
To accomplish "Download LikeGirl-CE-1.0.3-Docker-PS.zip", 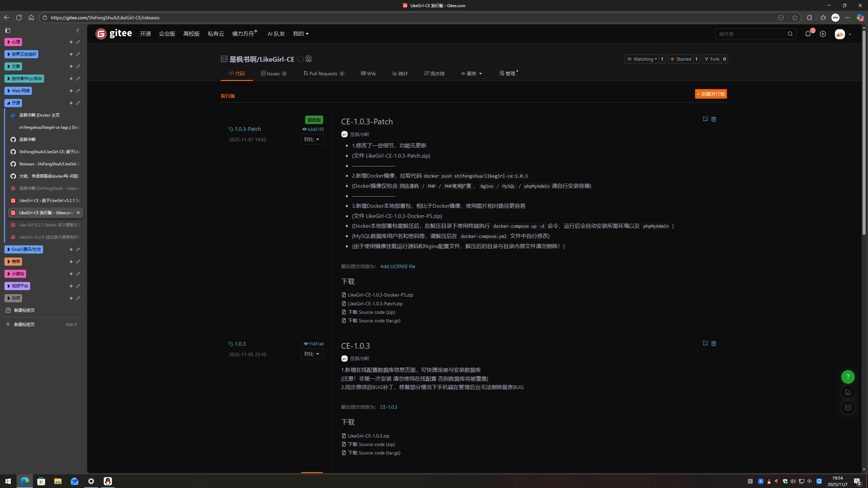I will coord(380,295).
